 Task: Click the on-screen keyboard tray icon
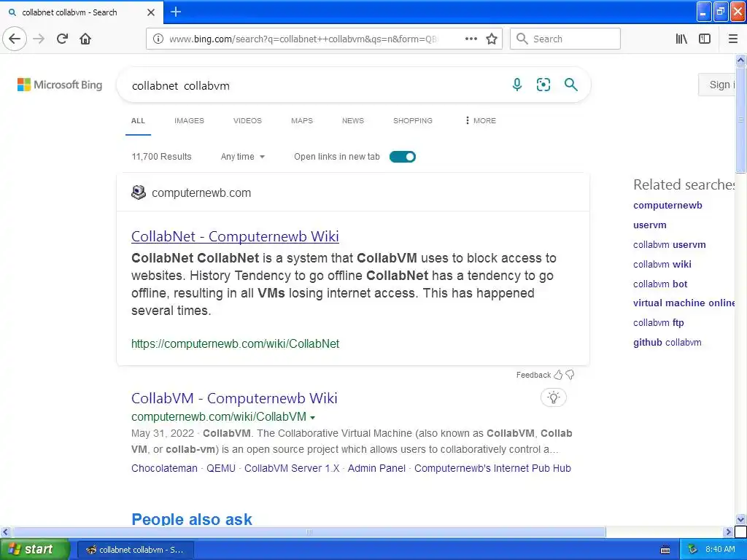665,550
